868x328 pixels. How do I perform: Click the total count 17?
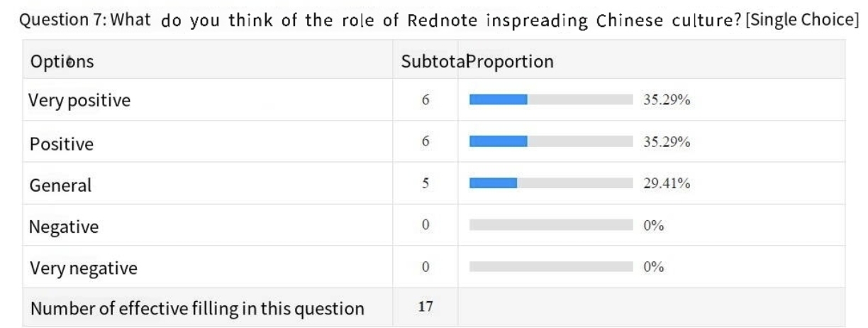425,307
